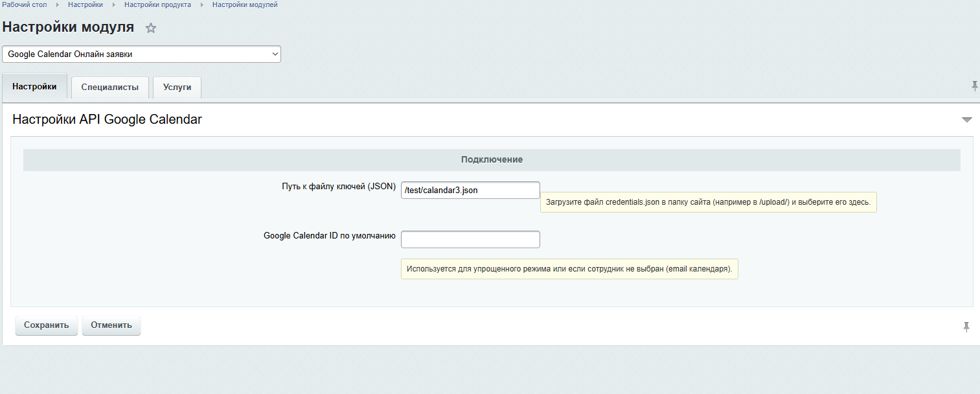This screenshot has height=394, width=980.
Task: Collapse the Настройки API Google Calendar section triangle
Action: (966, 120)
